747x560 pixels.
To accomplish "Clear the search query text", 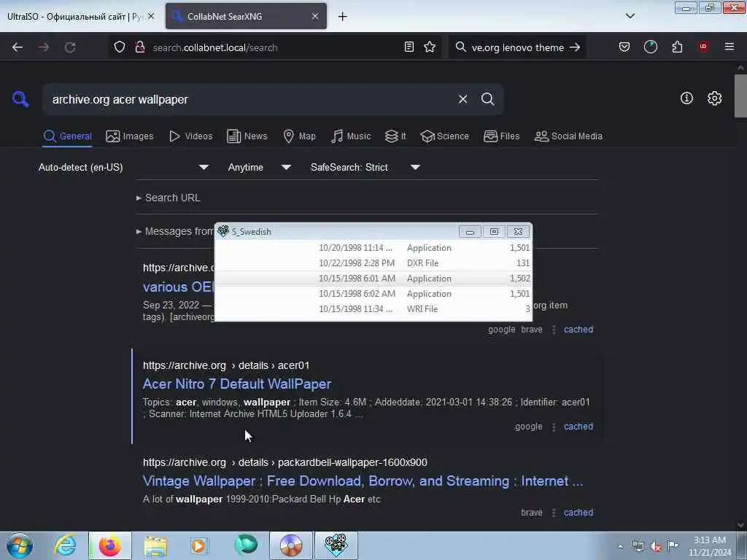I will (462, 99).
